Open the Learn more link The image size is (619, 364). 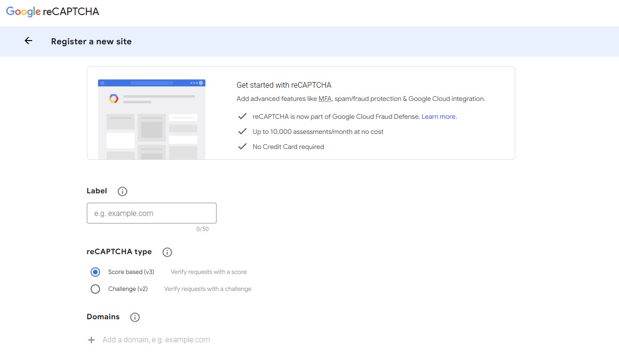438,116
